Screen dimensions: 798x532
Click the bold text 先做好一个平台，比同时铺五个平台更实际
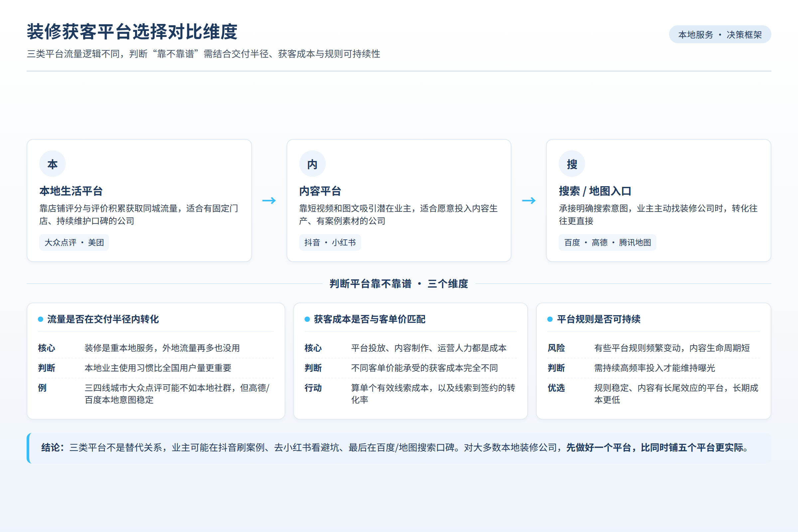(654, 448)
